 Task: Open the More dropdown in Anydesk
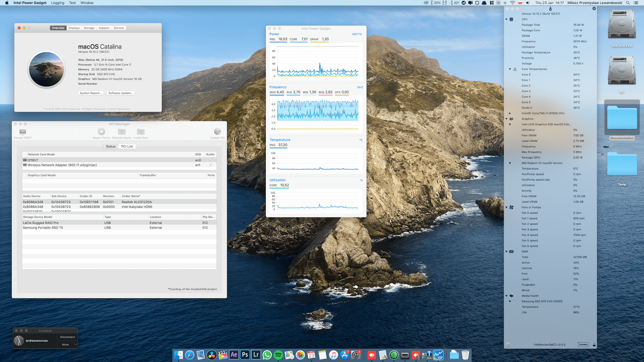pos(67,345)
